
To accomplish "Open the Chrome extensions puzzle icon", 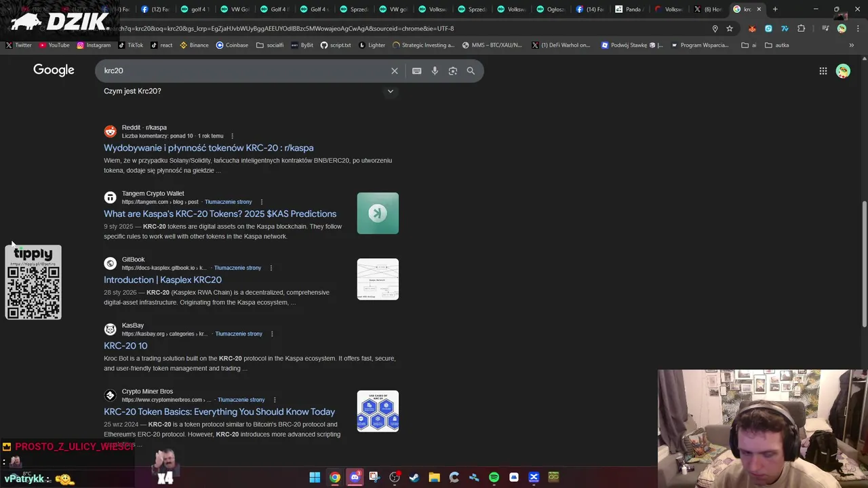I will point(801,28).
